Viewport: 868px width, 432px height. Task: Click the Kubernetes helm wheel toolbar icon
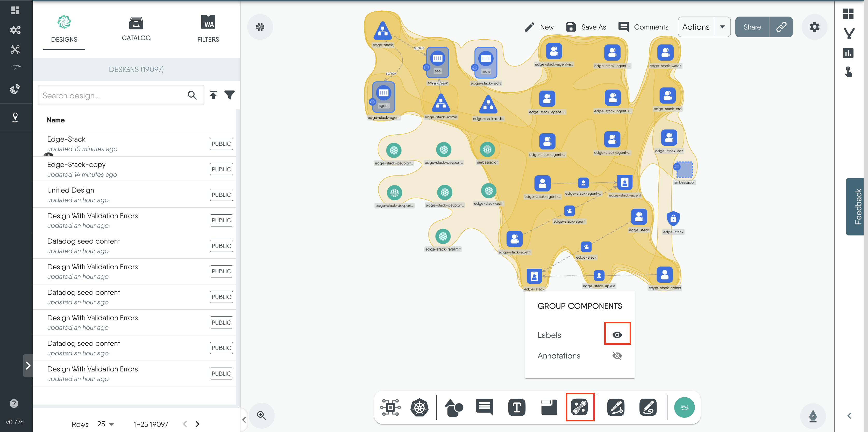419,407
